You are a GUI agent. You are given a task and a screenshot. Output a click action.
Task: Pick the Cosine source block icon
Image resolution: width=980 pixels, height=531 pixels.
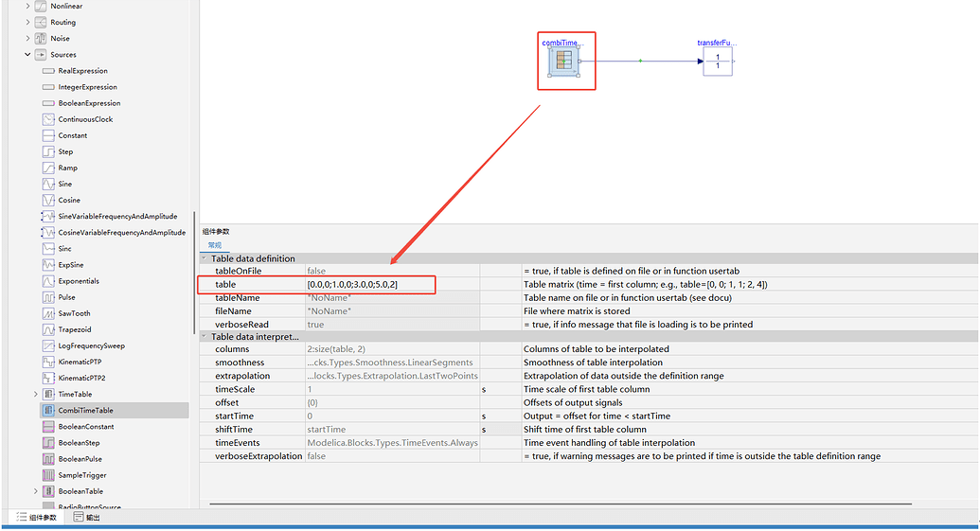pyautogui.click(x=48, y=201)
